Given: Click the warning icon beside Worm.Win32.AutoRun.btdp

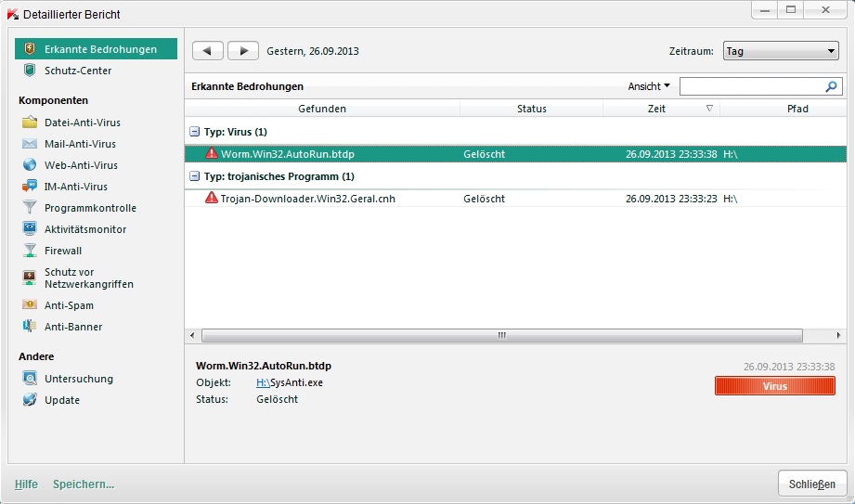Looking at the screenshot, I should click(211, 153).
